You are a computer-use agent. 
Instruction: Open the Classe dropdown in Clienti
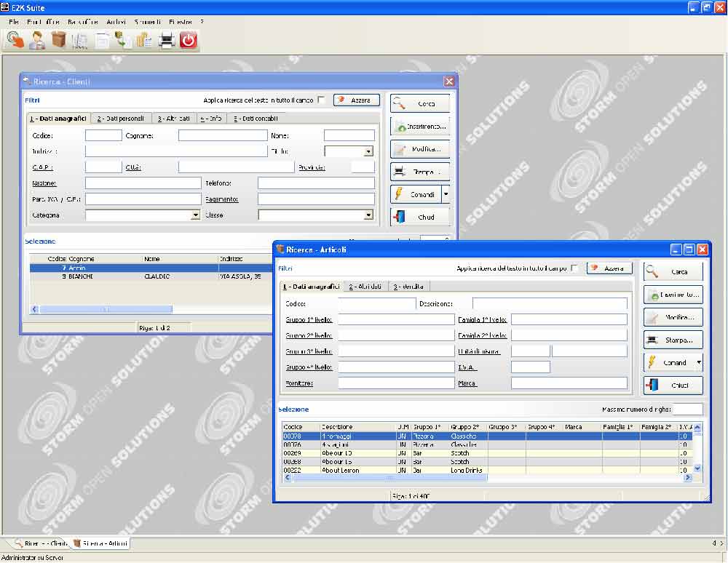tap(368, 215)
